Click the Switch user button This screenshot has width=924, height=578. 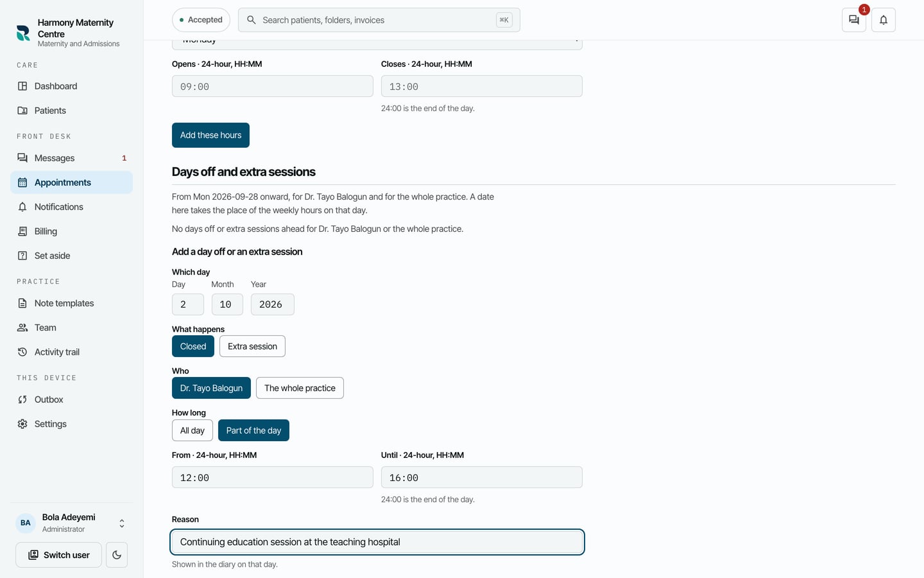click(x=58, y=555)
